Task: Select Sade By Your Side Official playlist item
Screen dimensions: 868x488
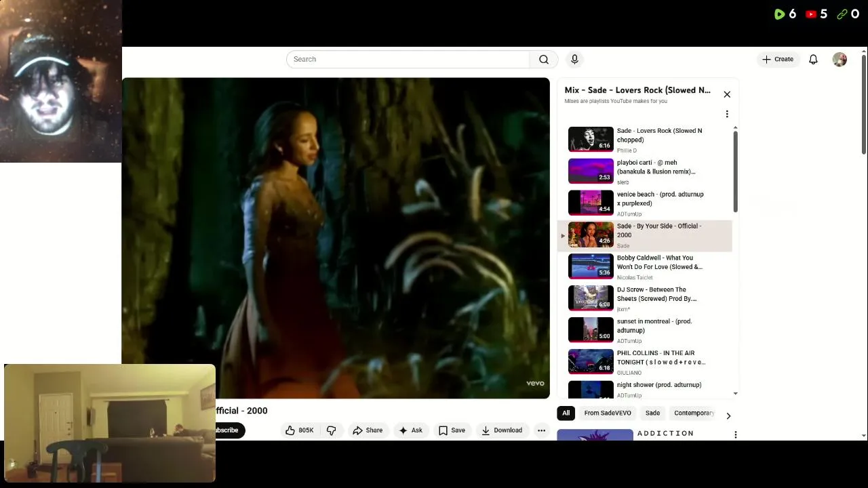Action: (645, 235)
